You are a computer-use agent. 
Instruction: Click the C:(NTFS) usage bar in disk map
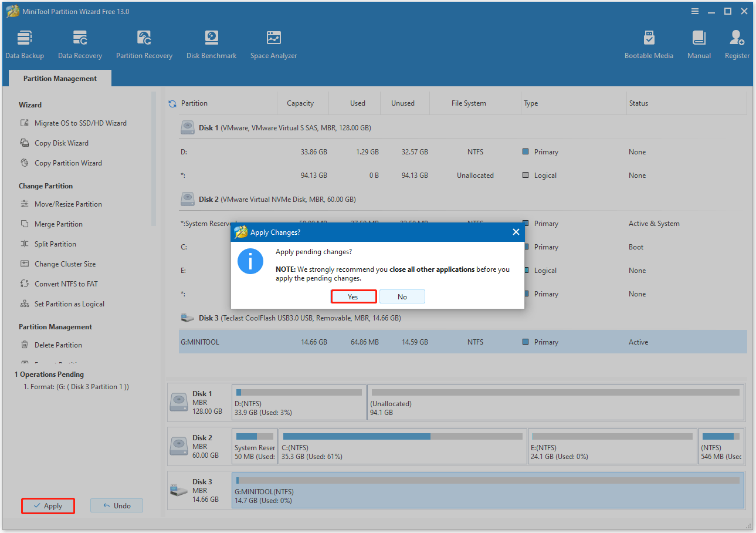[402, 437]
